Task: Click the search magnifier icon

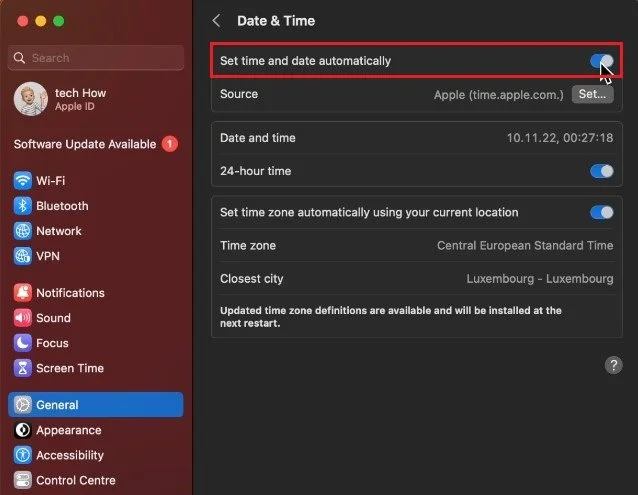Action: tap(20, 58)
